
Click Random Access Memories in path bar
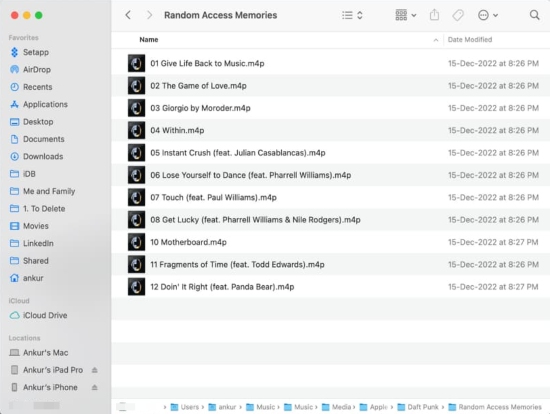pos(495,407)
